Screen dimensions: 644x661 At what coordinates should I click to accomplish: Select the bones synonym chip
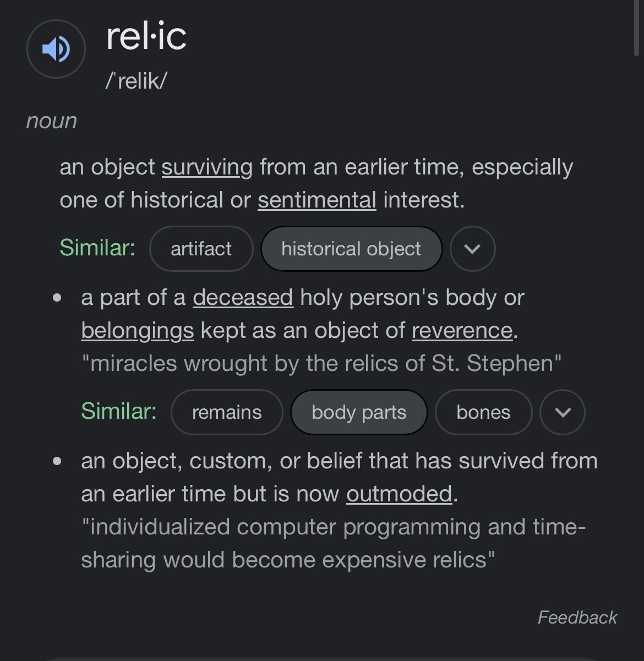[x=483, y=412]
